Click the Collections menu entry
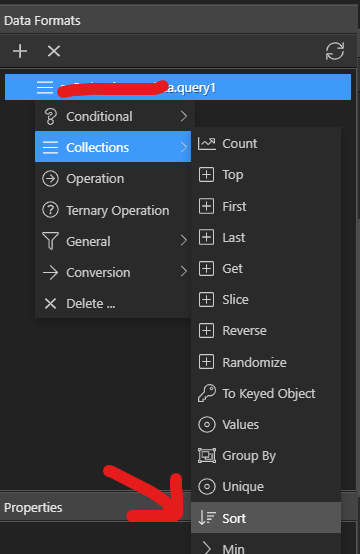This screenshot has height=554, width=360. 113,147
